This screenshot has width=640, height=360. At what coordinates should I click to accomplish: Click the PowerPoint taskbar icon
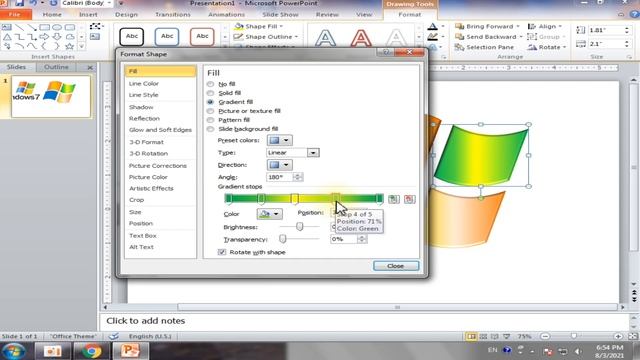pos(129,351)
